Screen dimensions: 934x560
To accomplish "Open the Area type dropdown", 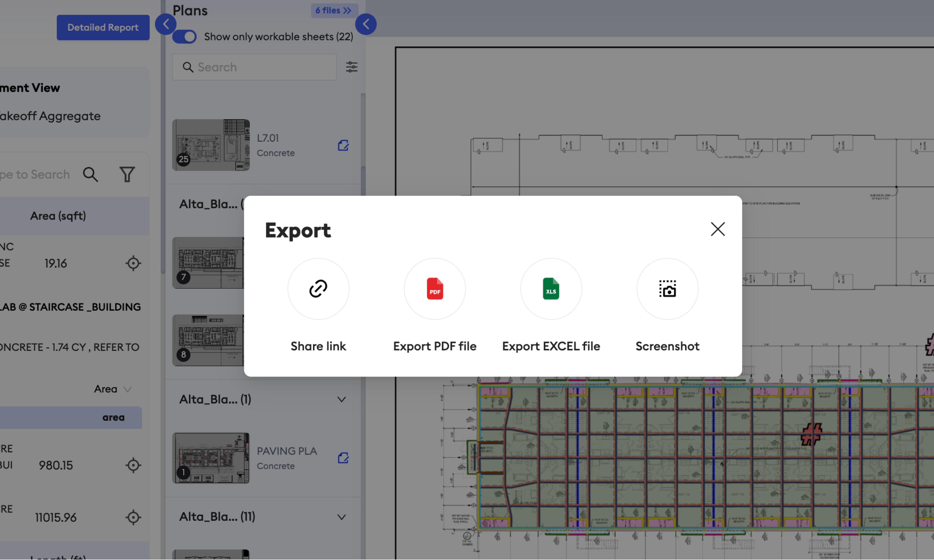I will pos(113,389).
